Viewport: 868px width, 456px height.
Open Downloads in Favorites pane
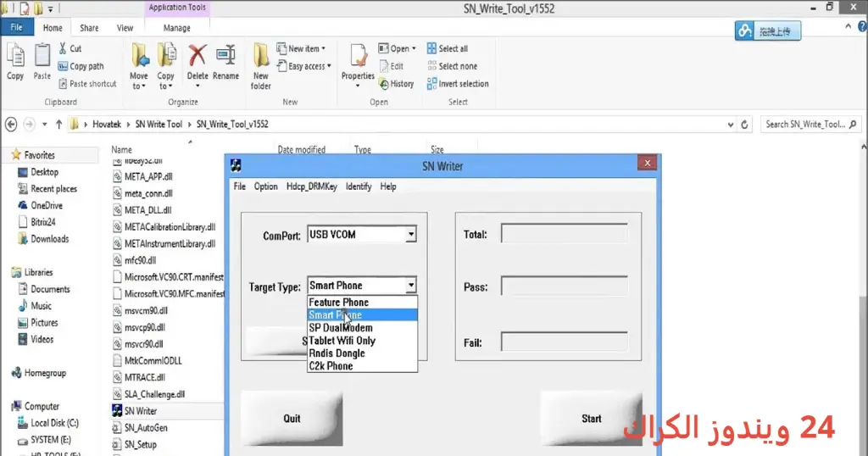tap(50, 239)
